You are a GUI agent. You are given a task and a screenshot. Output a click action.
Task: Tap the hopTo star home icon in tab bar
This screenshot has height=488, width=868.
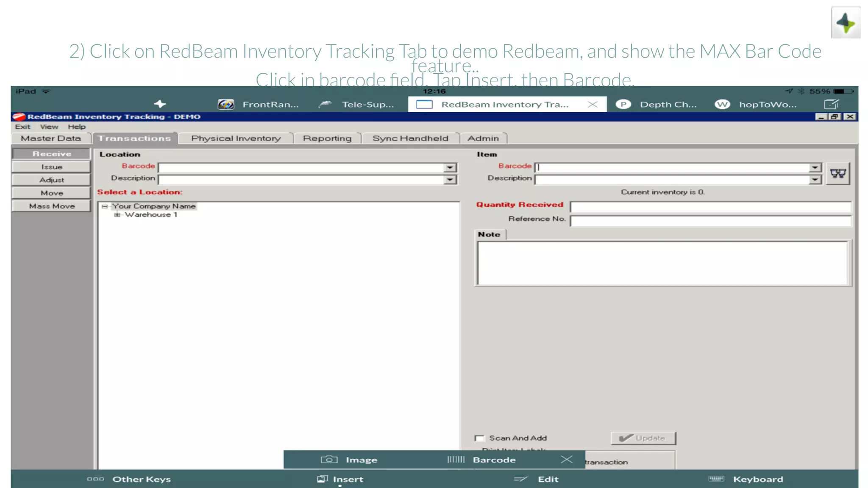[x=160, y=104]
